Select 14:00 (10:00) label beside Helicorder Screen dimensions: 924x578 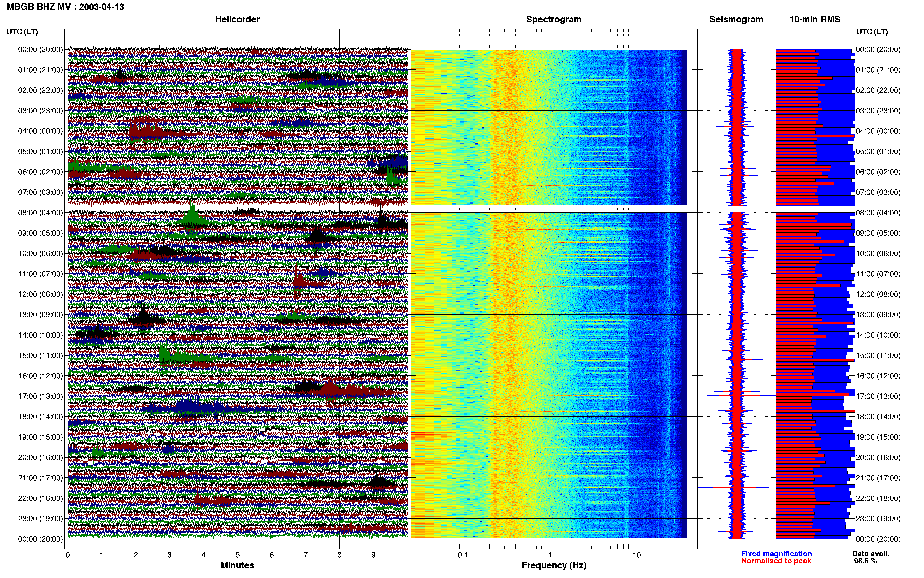[41, 335]
